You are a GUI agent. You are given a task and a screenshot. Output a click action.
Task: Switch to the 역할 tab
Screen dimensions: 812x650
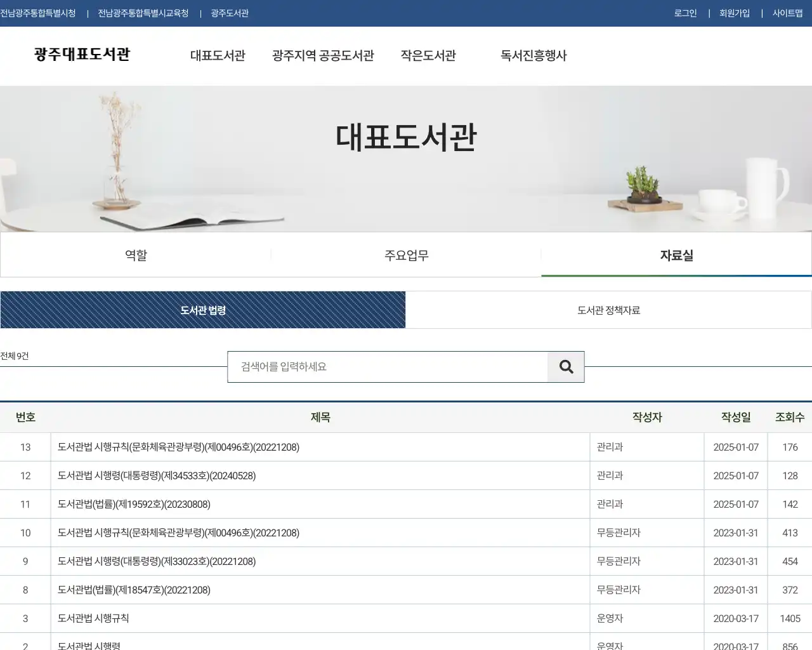pyautogui.click(x=136, y=255)
